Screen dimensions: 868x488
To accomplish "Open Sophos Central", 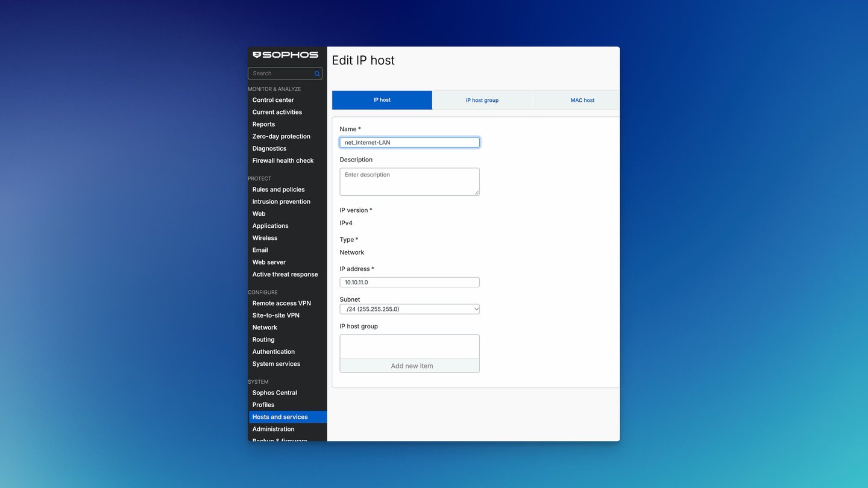I will 274,392.
